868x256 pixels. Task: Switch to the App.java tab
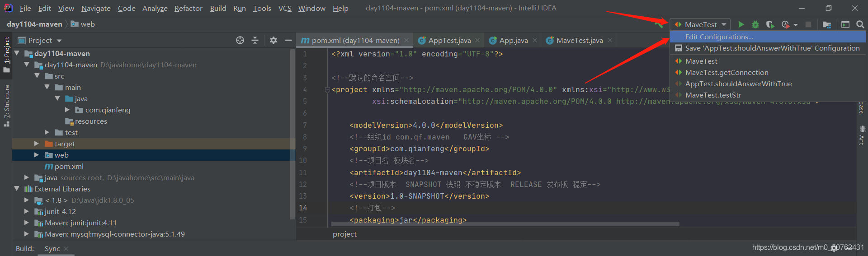click(513, 40)
